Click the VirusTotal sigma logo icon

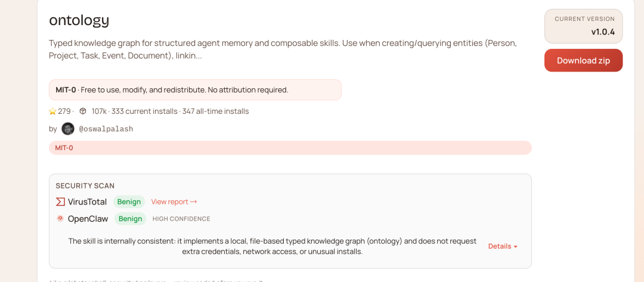(x=60, y=202)
